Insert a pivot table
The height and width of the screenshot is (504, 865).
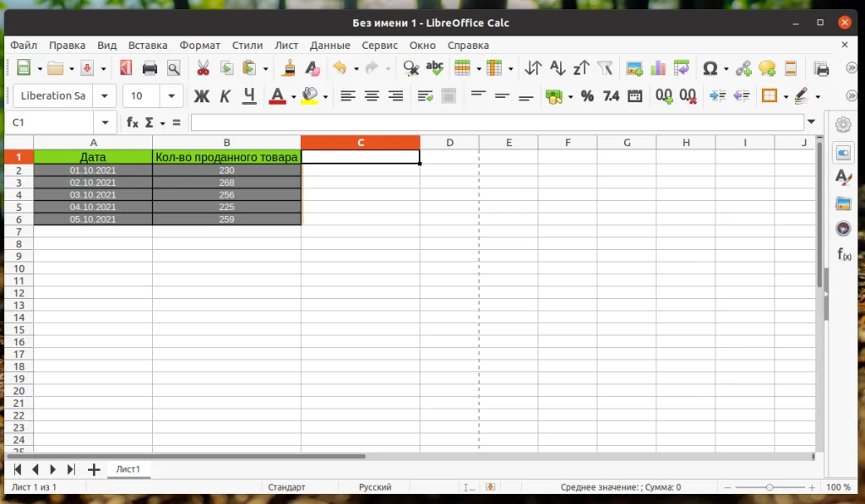pyautogui.click(x=681, y=68)
